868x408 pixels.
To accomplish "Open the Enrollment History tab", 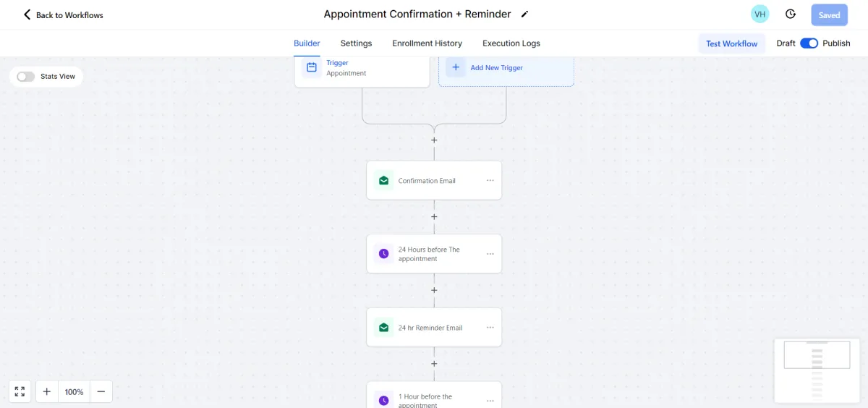I will pyautogui.click(x=427, y=43).
